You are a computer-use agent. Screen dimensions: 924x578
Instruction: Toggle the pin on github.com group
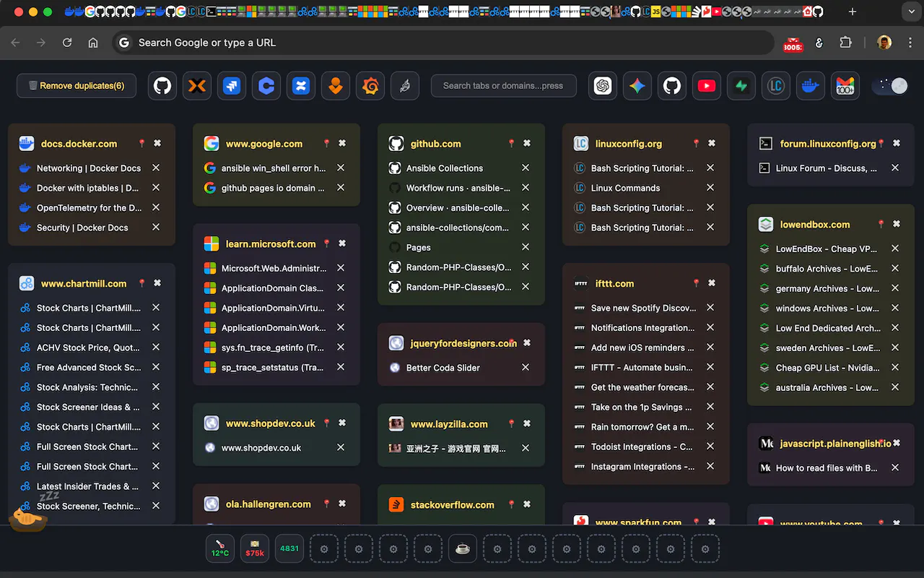511,144
